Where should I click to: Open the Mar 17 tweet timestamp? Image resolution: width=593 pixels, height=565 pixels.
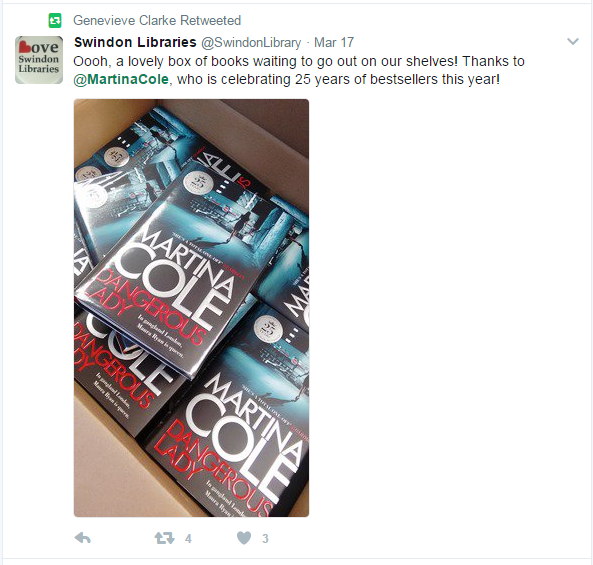tap(334, 42)
